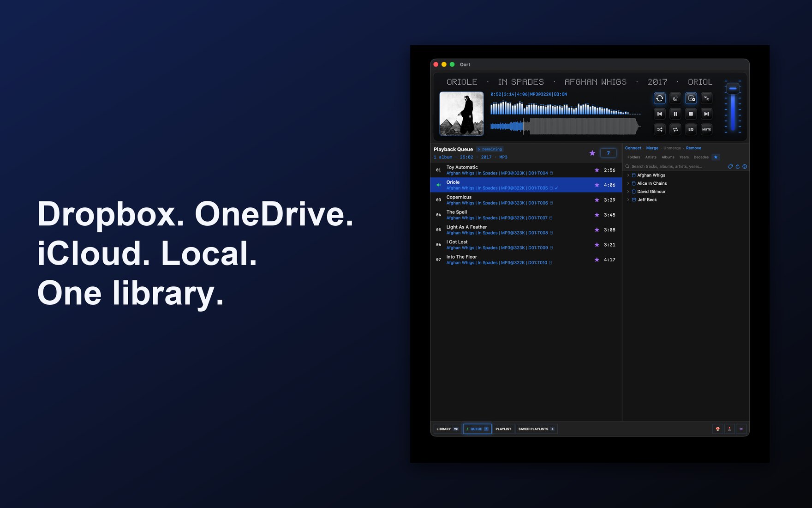Select the Copernicus track

(526, 200)
